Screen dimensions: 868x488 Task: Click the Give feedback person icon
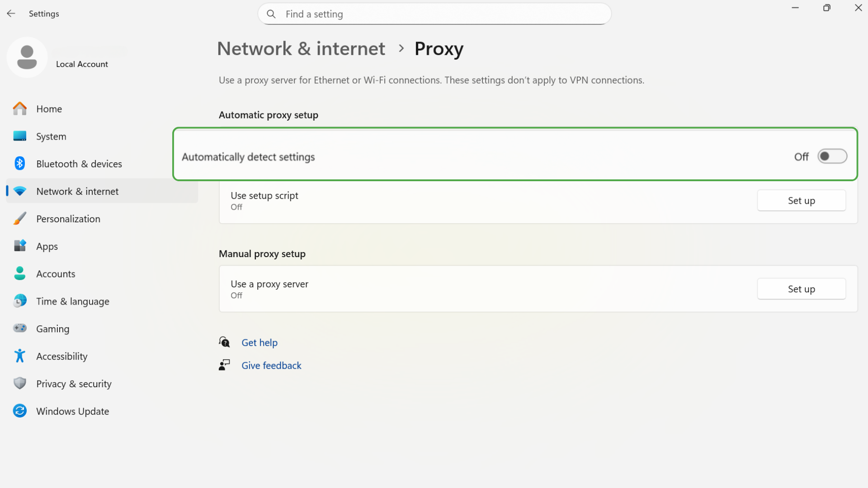tap(224, 365)
